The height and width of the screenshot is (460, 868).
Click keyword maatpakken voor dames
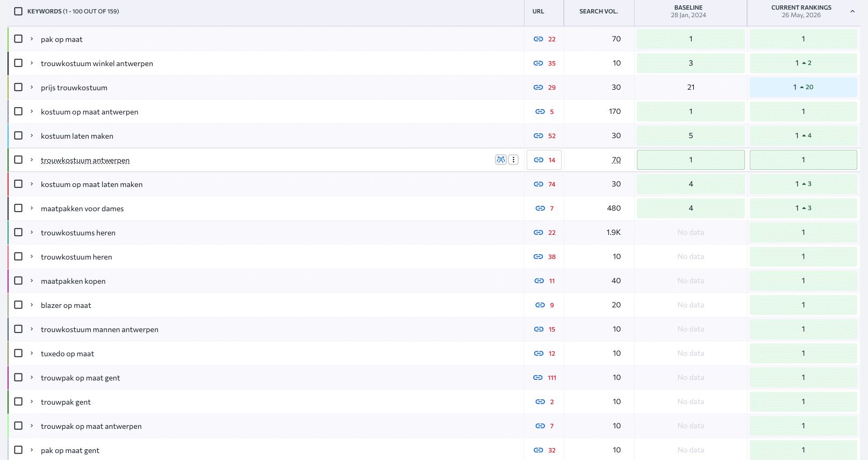(x=82, y=209)
